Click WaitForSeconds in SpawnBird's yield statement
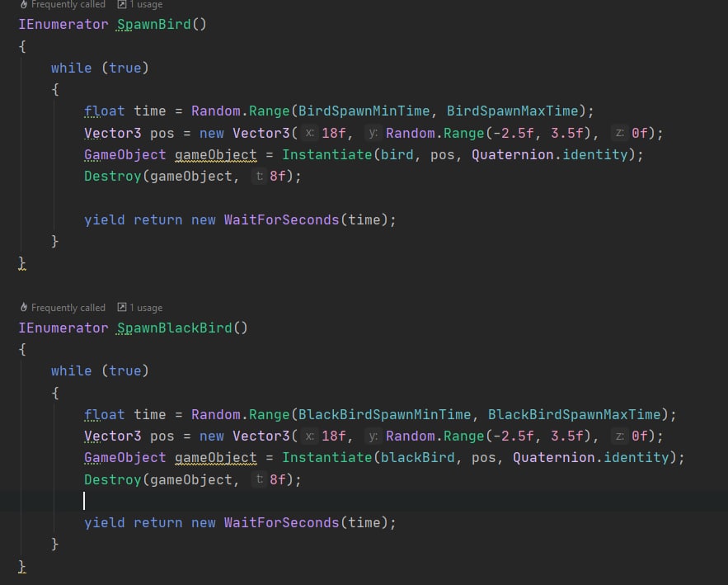The height and width of the screenshot is (585, 728). (281, 219)
